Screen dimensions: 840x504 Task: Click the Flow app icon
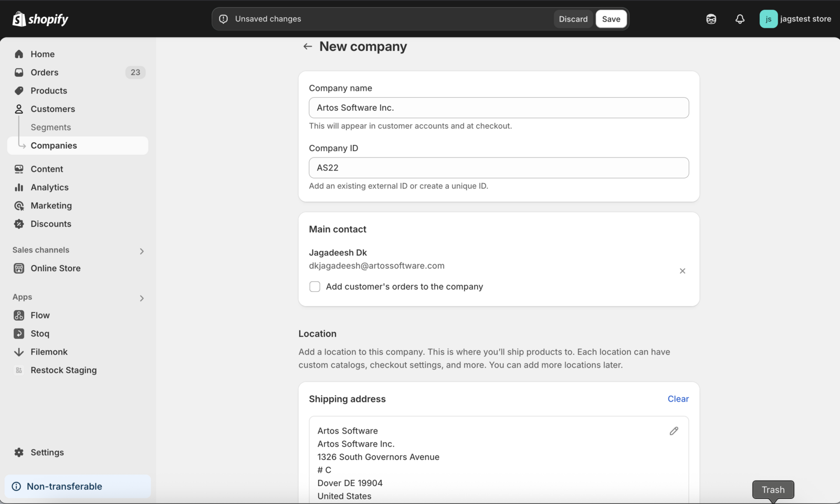[x=19, y=316]
